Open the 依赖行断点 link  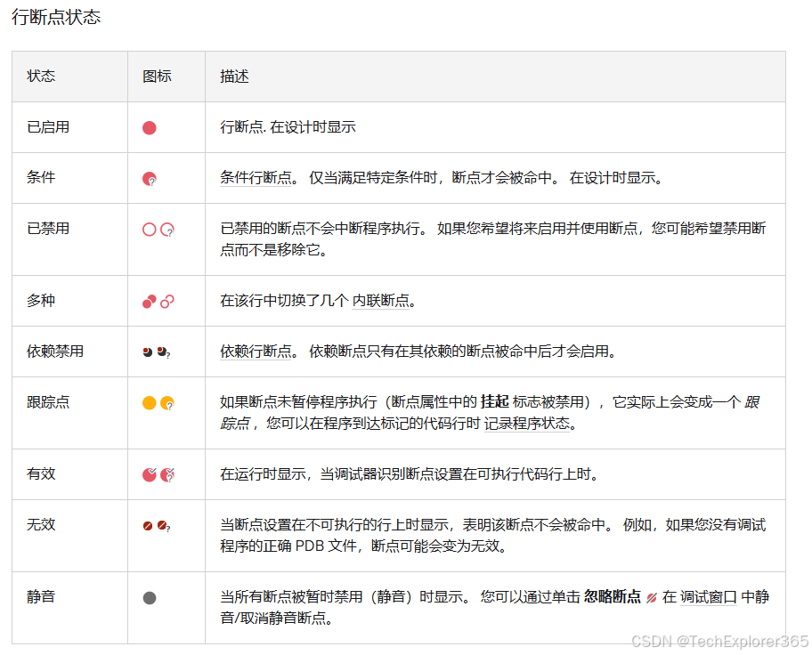256,351
